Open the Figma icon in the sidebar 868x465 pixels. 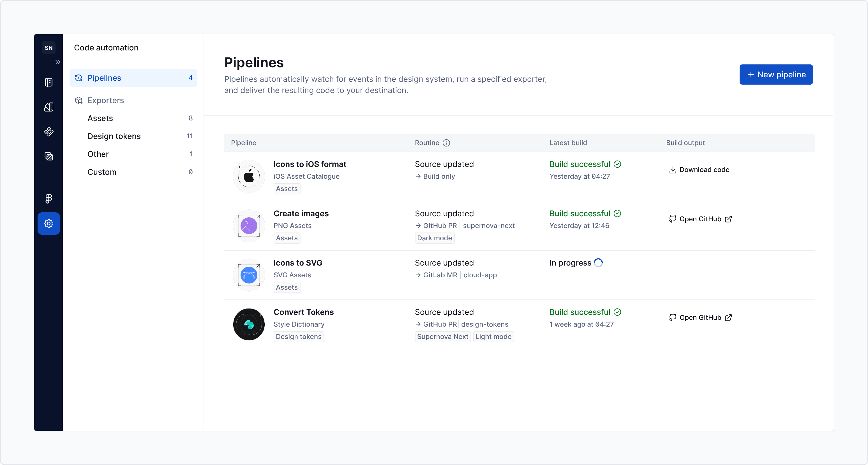tap(49, 199)
